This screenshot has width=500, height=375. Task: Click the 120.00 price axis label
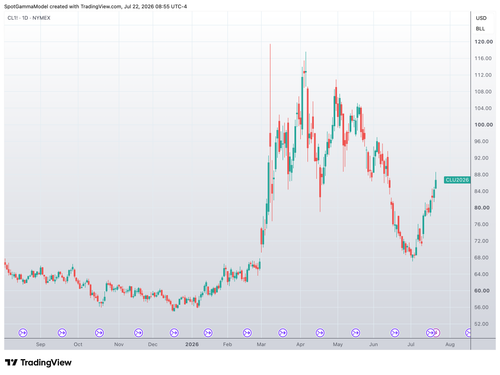tap(484, 42)
